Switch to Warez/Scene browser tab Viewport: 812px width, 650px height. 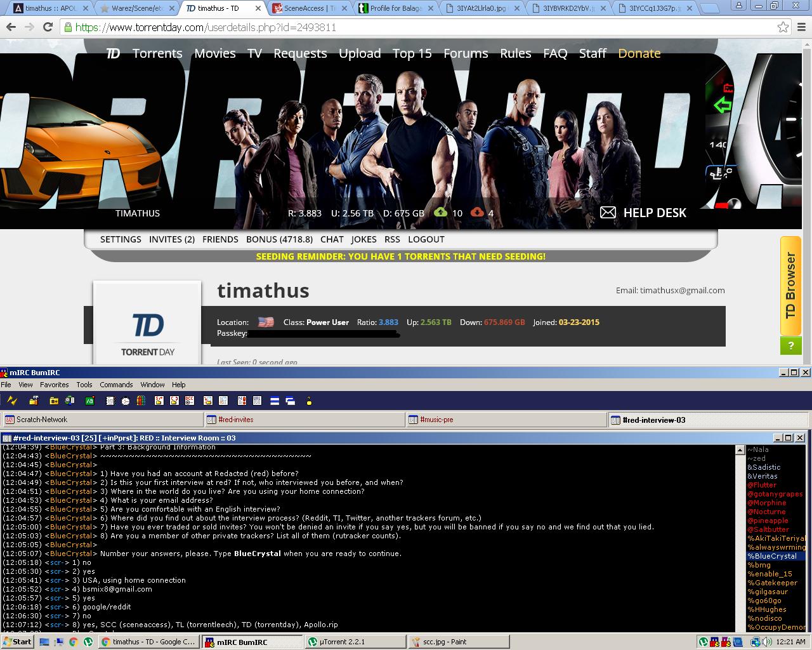(x=136, y=8)
